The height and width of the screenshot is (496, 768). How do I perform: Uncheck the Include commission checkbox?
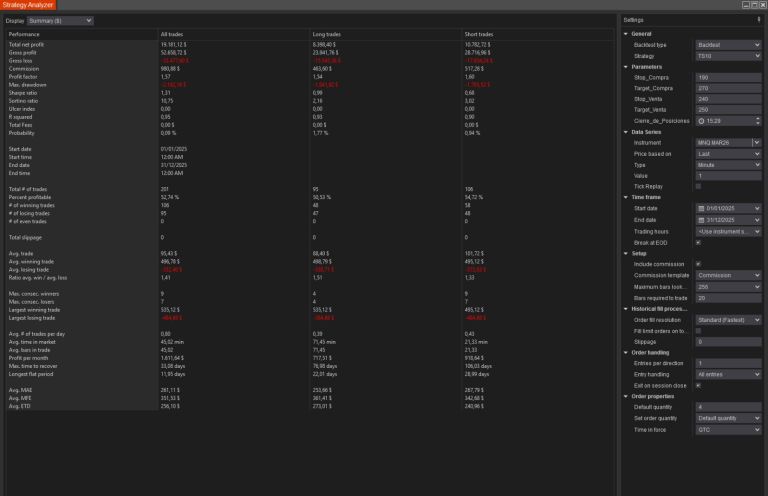coord(698,264)
